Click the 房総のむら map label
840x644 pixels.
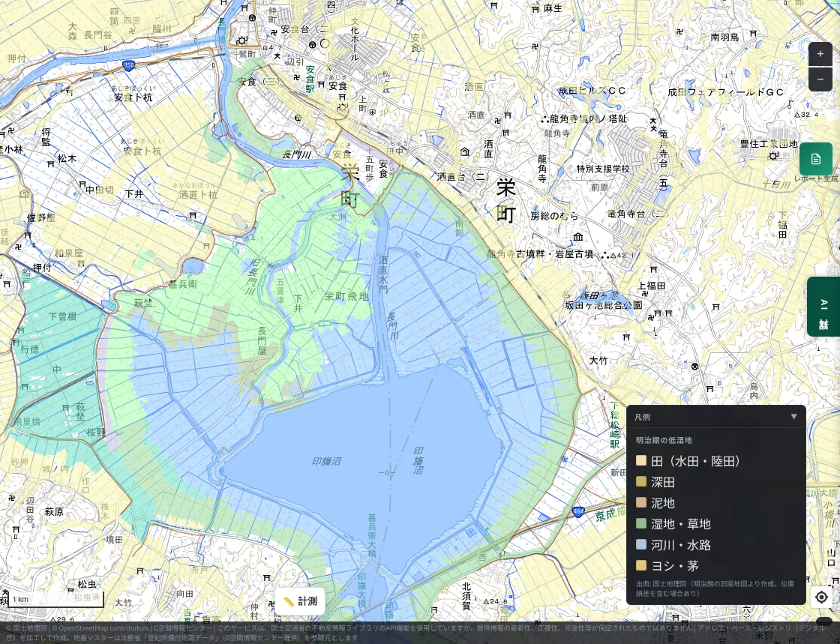(x=554, y=216)
